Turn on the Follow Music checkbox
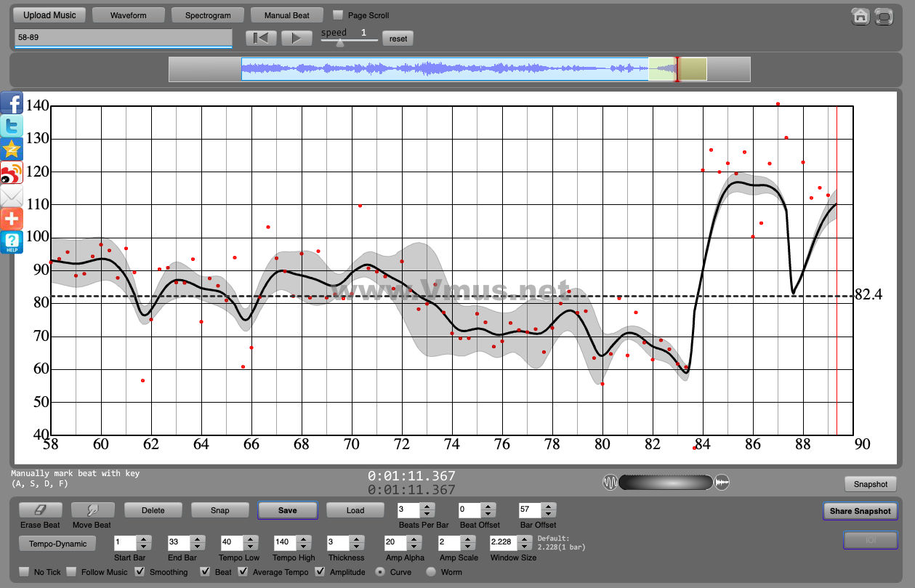This screenshot has height=588, width=915. point(72,572)
